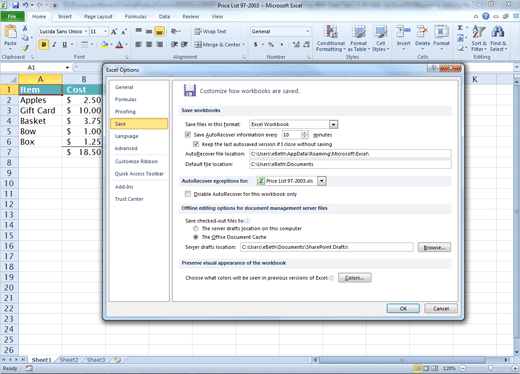Screen dimensions: 520x374
Task: Select Quick Access Toolbar in options sidebar
Action: [x=139, y=174]
